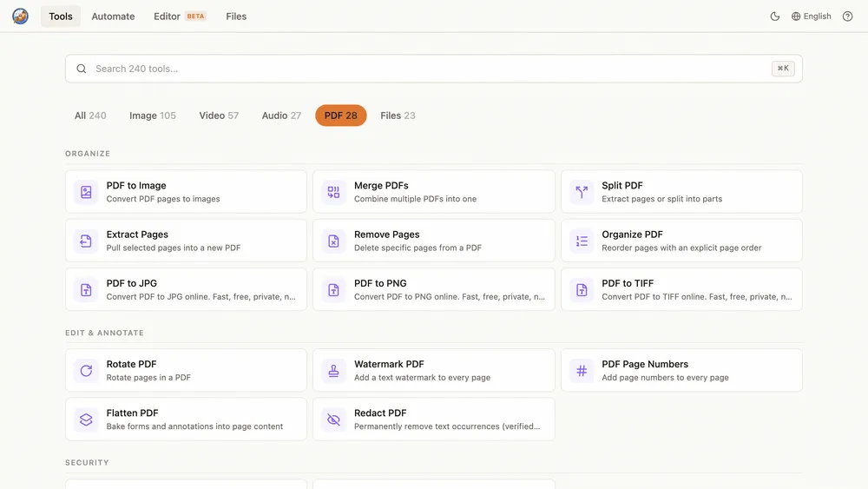Click the Split PDF icon
The image size is (868, 489).
click(x=582, y=192)
